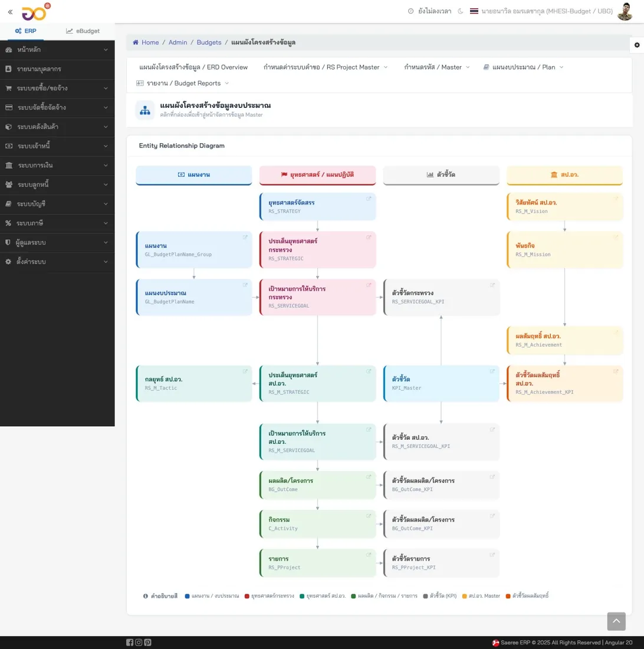644x649 pixels.
Task: Open external link icon on RS_M_SERVICEGOAL_KPI card
Action: click(x=492, y=430)
